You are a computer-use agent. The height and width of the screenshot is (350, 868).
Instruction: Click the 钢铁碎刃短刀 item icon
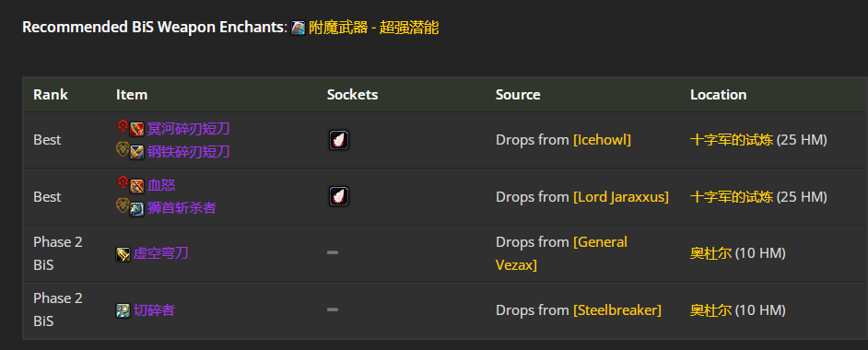tap(136, 152)
